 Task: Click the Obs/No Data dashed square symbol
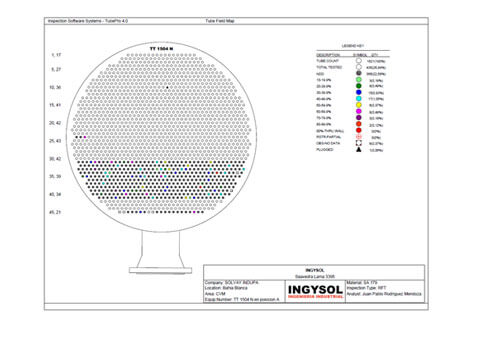pyautogui.click(x=359, y=143)
